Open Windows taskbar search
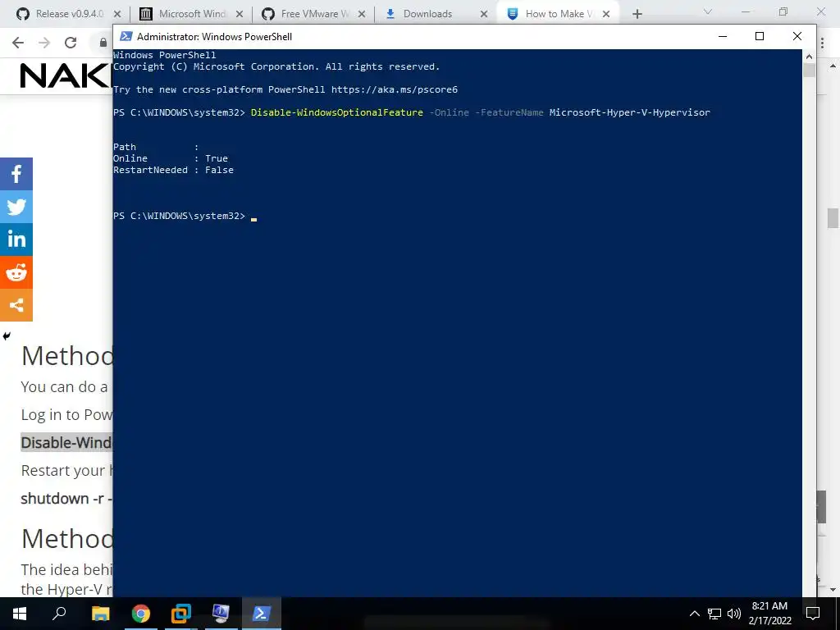The height and width of the screenshot is (630, 840). (59, 614)
